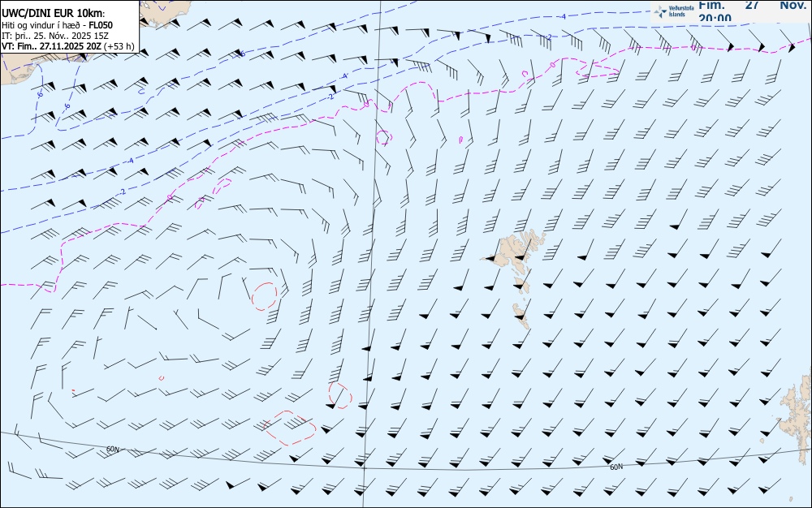The height and width of the screenshot is (508, 812).
Task: Click the '60N' latitude label near left edge
Action: point(112,450)
